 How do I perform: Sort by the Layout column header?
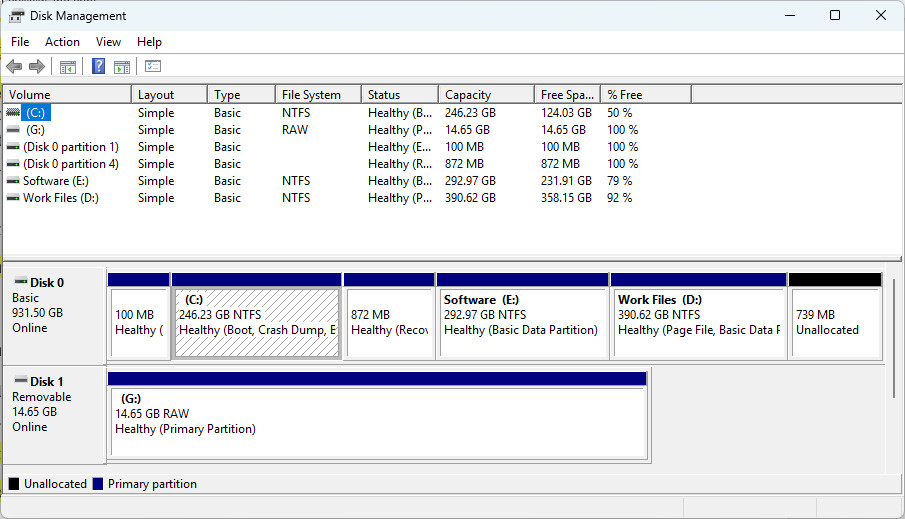(x=169, y=95)
